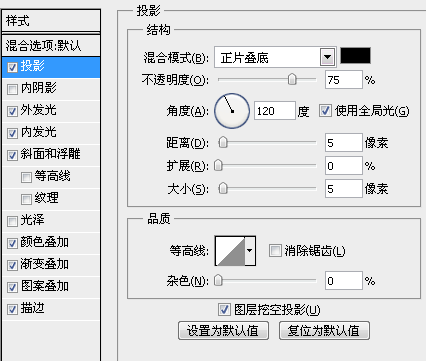Screen dimensions: 426x361
Task: Click 复位为默认值 button
Action: coord(324,331)
